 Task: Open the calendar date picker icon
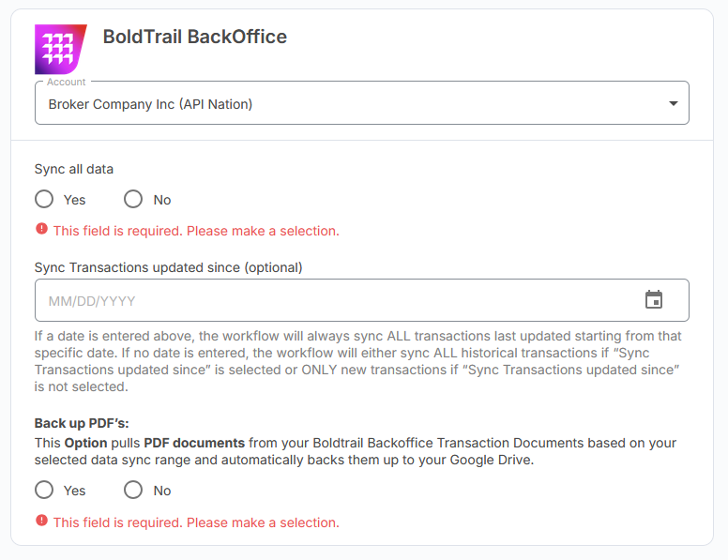[654, 300]
